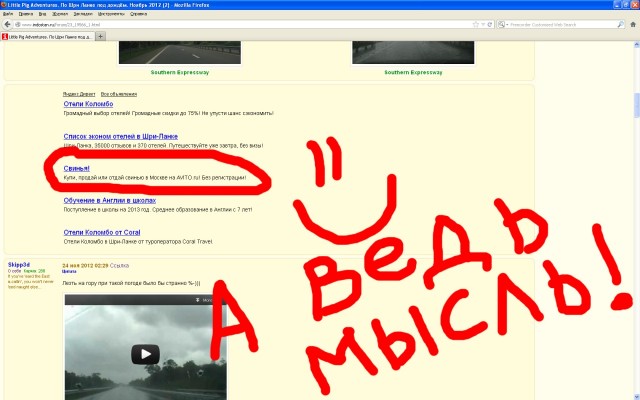
Task: Open the first Отели Коломбо ad link
Action: pyautogui.click(x=88, y=104)
